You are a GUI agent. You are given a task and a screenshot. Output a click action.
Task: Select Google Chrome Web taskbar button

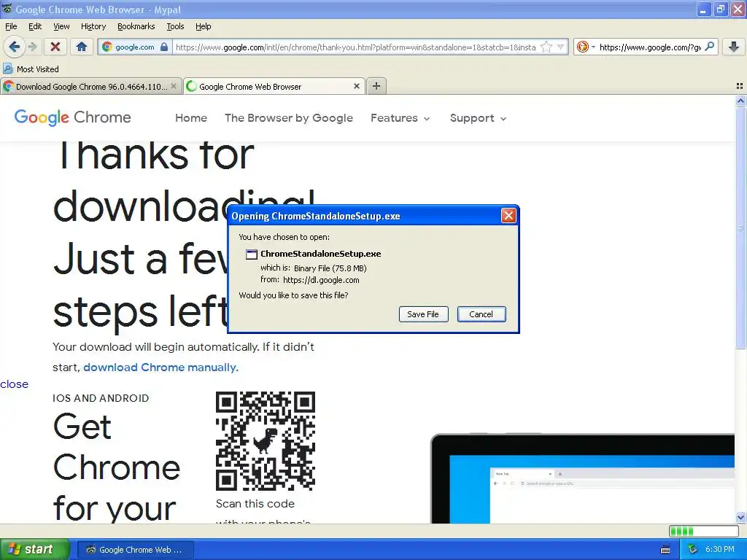[135, 550]
